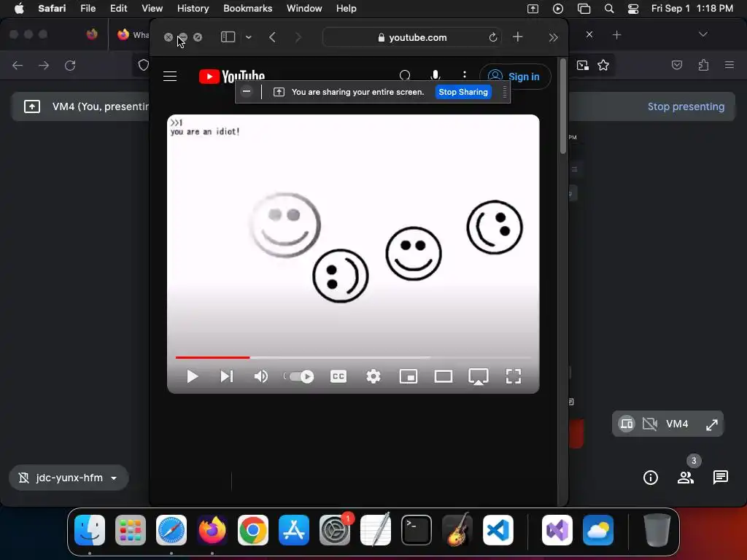Viewport: 747px width, 560px height.
Task: Click Sign in on YouTube
Action: tap(514, 77)
